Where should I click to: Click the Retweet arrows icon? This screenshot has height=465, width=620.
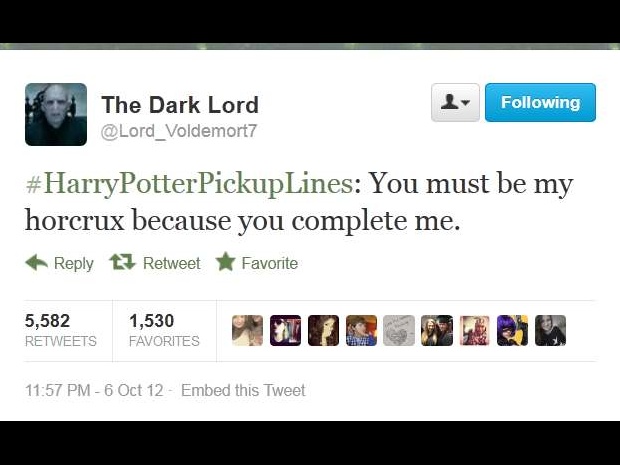click(123, 262)
